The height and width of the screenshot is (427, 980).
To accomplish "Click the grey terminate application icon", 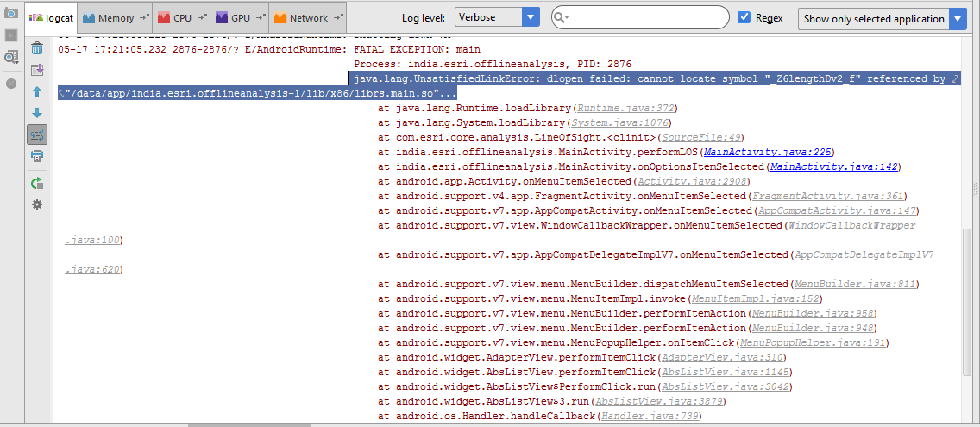I will 10,83.
